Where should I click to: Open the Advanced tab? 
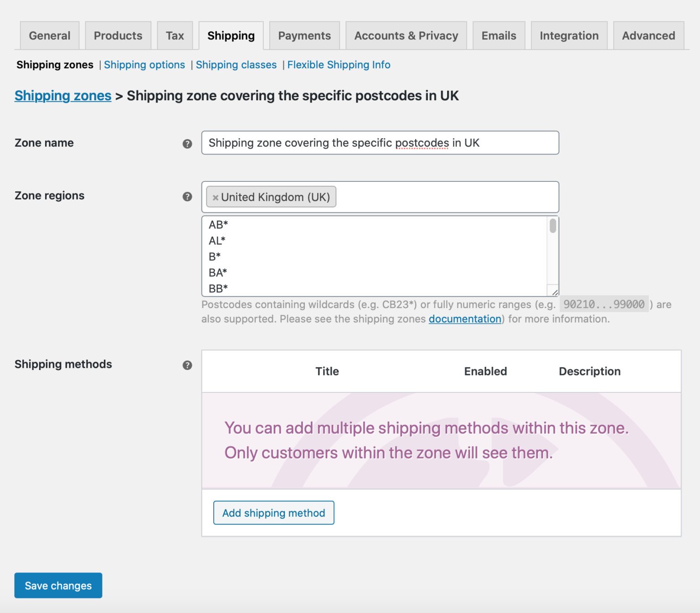pos(649,35)
